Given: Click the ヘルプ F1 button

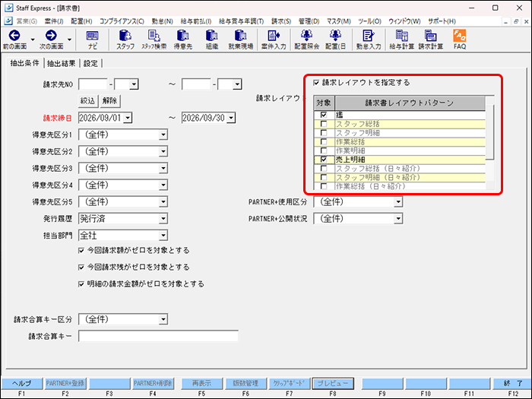Looking at the screenshot, I should [22, 383].
